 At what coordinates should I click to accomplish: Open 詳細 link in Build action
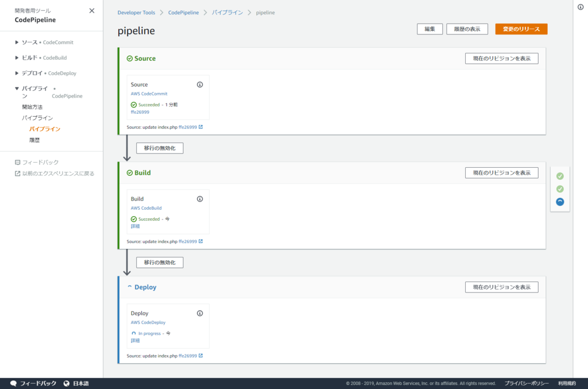coord(135,226)
